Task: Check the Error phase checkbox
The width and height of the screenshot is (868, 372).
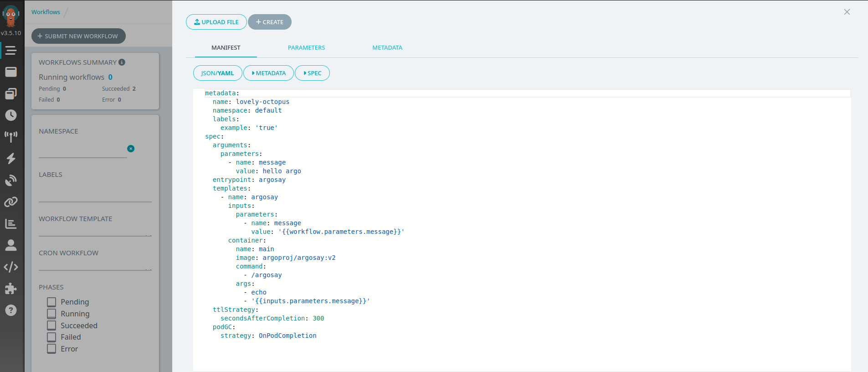Action: [x=51, y=349]
